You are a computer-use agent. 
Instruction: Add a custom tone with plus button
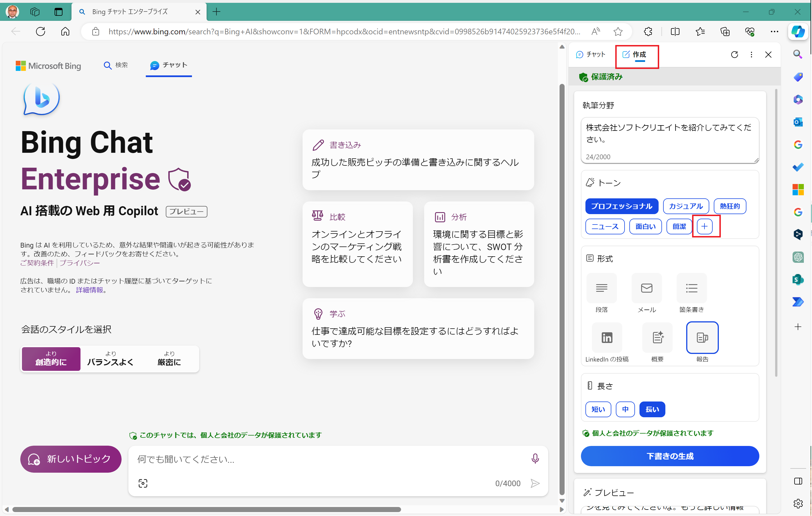coord(704,226)
